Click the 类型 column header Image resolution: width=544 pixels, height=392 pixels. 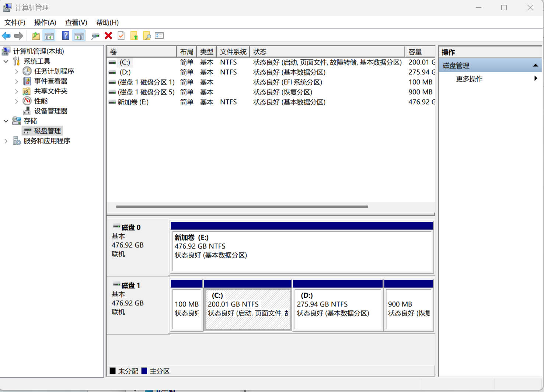click(206, 52)
